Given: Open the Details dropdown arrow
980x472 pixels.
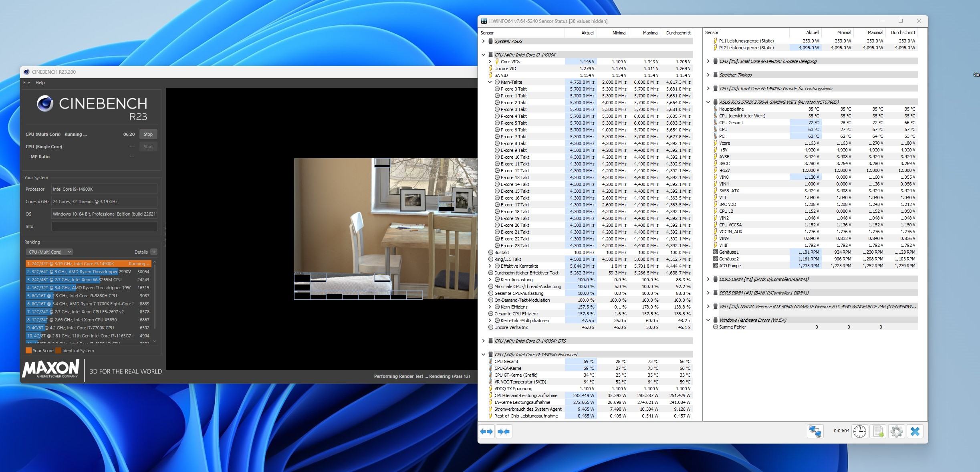Looking at the screenshot, I should [154, 252].
